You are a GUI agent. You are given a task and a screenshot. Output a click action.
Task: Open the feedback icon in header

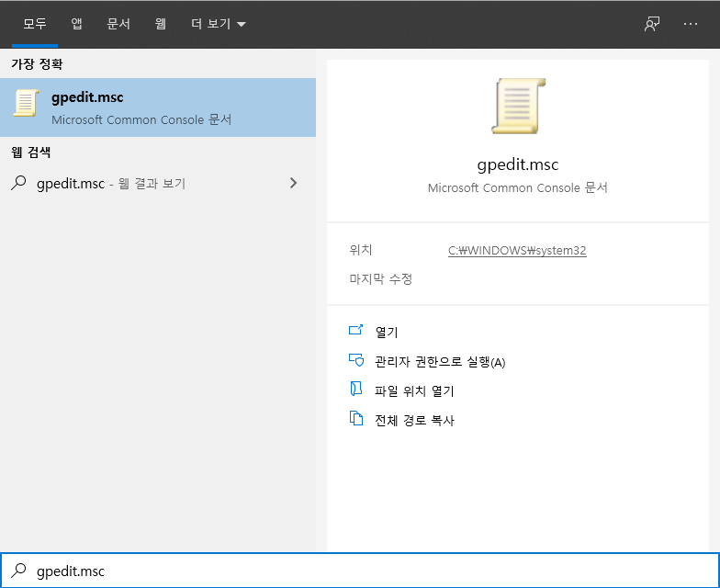point(652,24)
